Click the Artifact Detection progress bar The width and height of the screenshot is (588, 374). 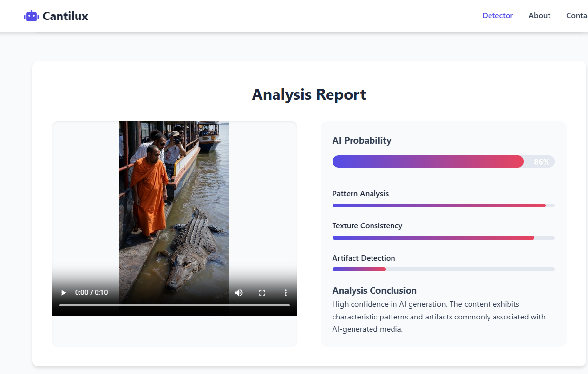(x=443, y=269)
